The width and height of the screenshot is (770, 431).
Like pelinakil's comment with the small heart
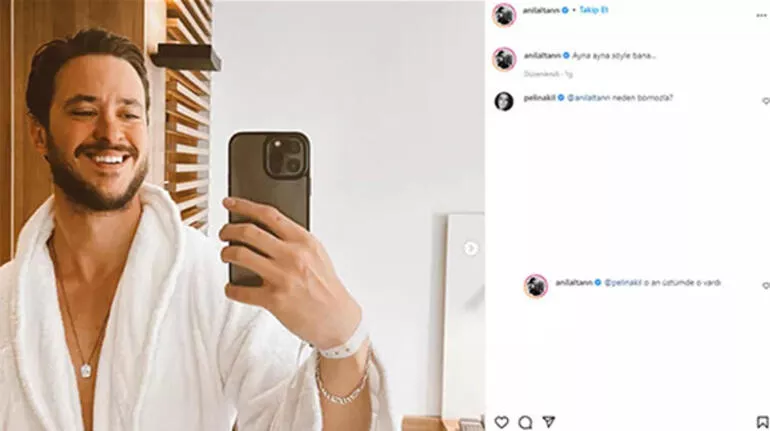tap(766, 101)
